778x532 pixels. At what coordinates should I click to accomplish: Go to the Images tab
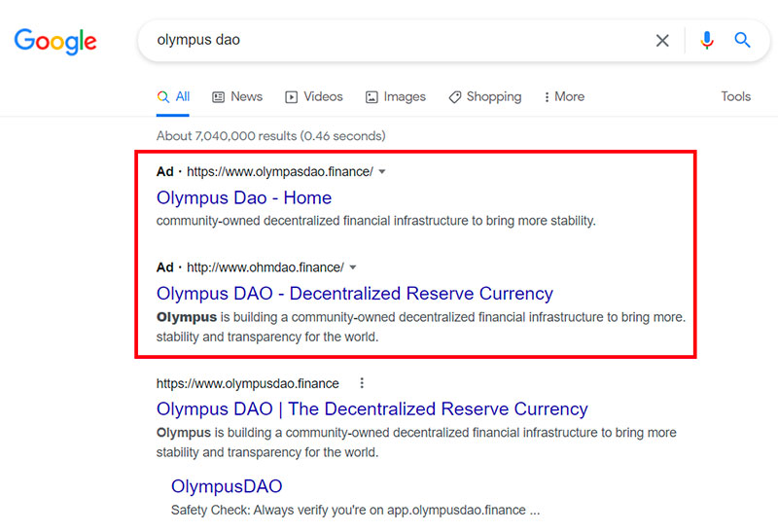[396, 97]
